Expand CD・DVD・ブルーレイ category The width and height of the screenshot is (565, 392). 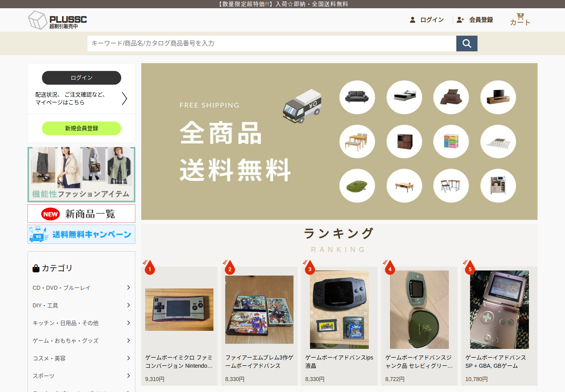pyautogui.click(x=81, y=288)
